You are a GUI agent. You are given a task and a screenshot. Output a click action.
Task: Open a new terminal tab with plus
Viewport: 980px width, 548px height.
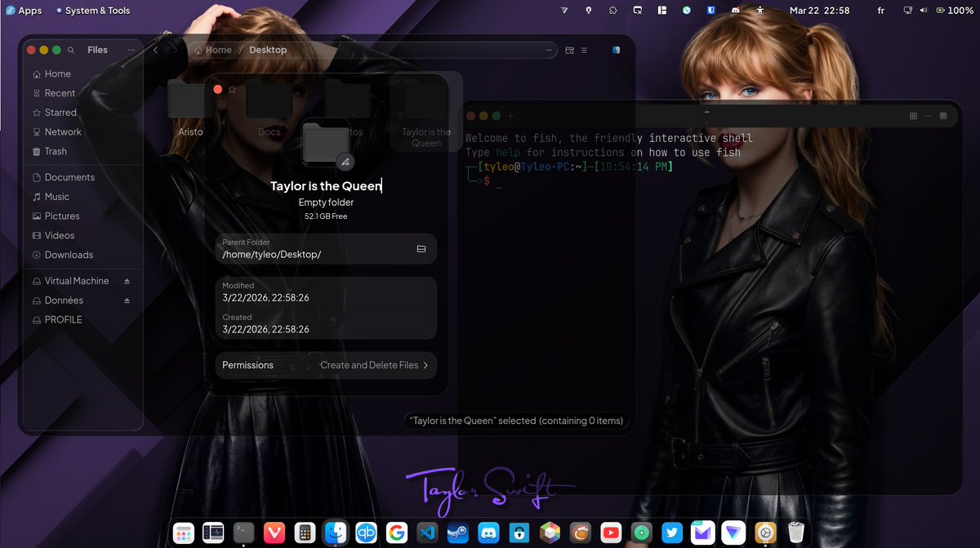[510, 116]
